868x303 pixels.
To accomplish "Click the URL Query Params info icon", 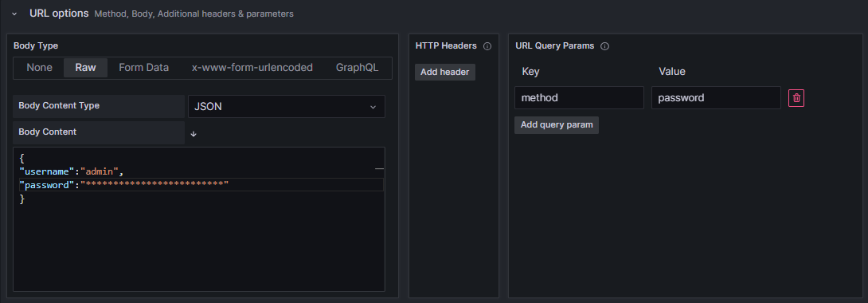I will [605, 46].
